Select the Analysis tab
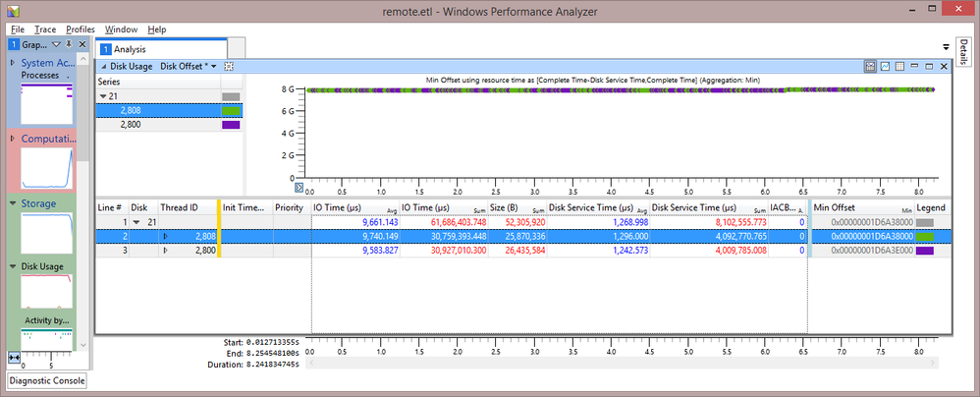The image size is (980, 397). click(x=161, y=48)
